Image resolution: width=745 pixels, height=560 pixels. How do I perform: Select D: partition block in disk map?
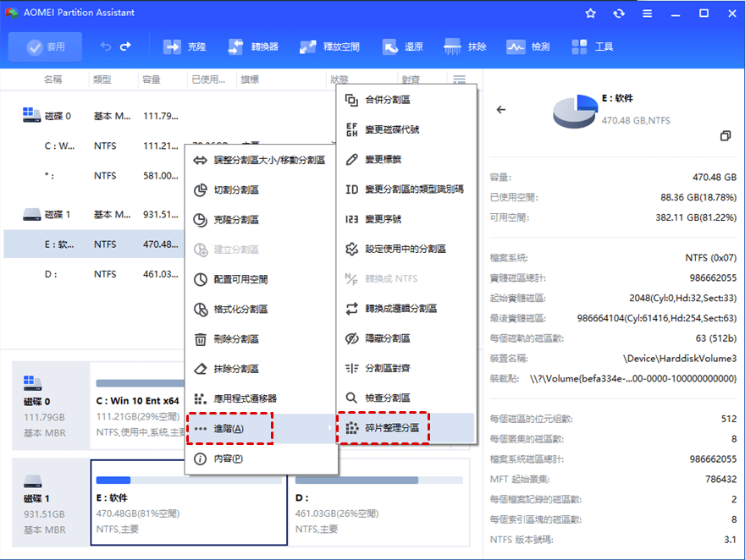coord(378,502)
